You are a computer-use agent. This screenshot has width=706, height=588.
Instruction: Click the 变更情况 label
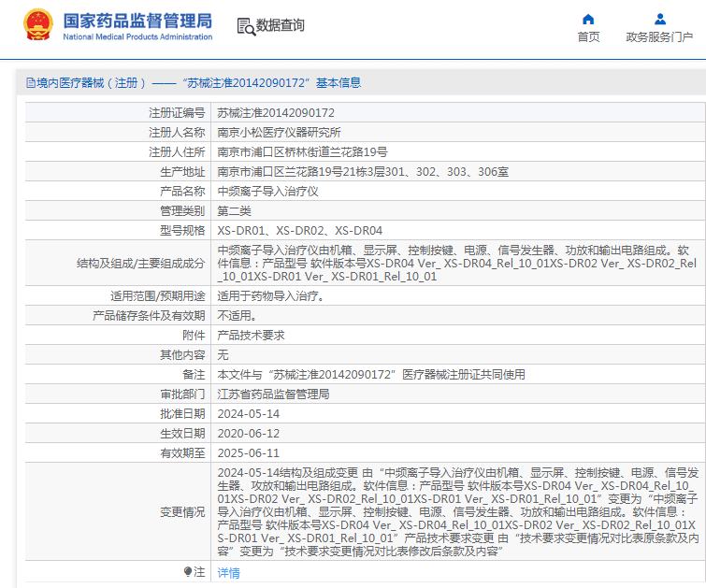tap(182, 512)
